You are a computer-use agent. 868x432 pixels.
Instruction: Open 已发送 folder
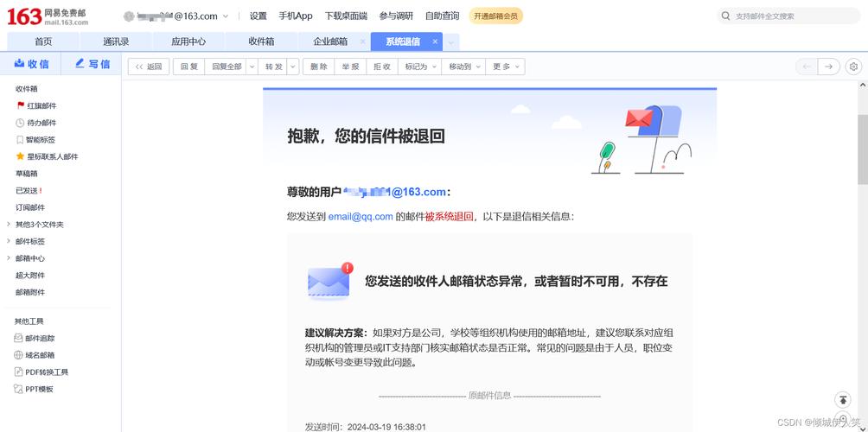pos(27,190)
